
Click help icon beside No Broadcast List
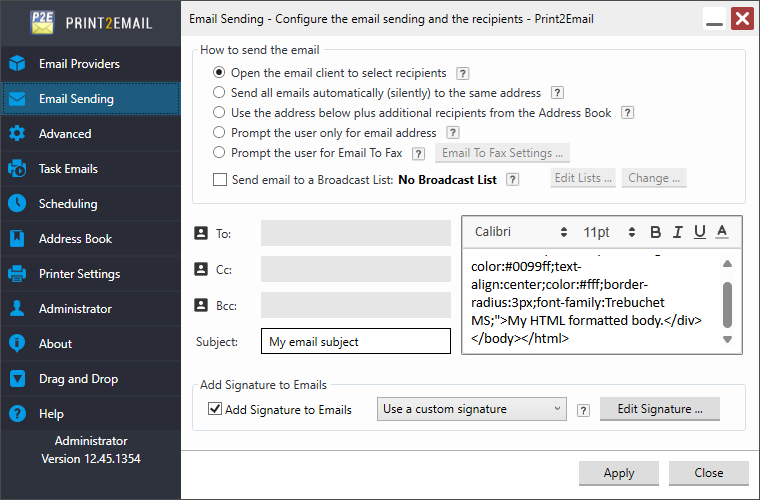click(512, 179)
